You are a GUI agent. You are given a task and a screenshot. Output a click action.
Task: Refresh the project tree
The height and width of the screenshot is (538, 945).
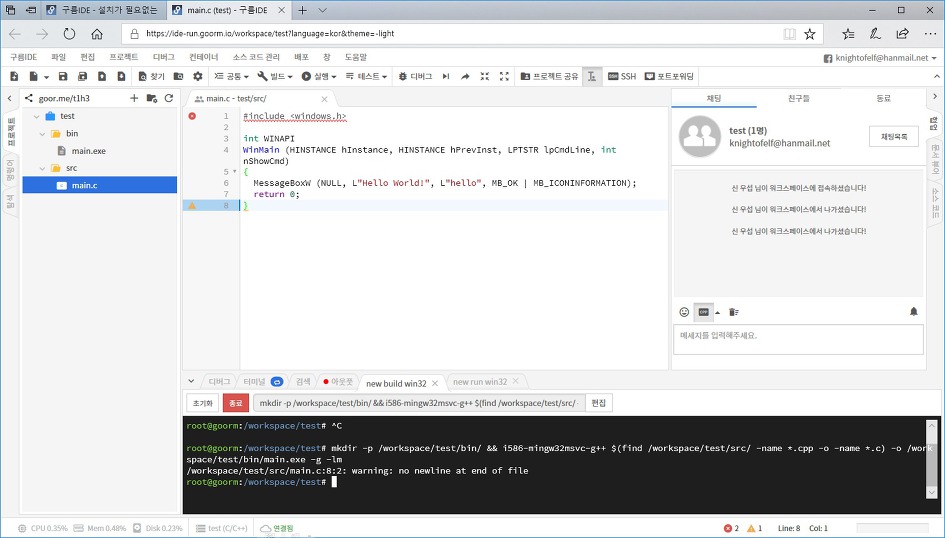169,98
